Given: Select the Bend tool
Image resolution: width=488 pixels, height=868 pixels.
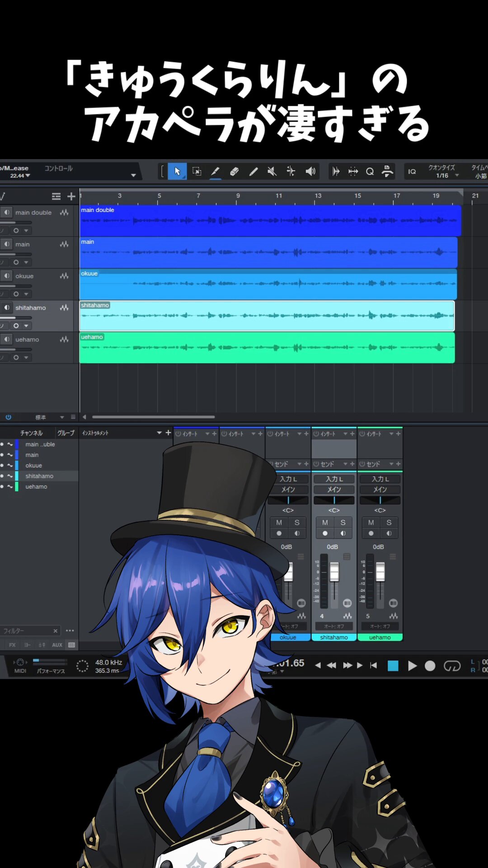Looking at the screenshot, I should point(291,171).
